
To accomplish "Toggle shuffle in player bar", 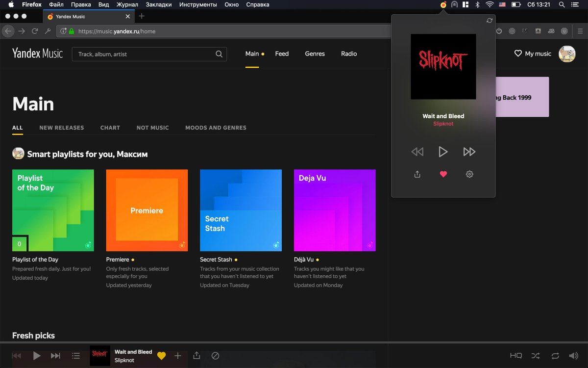I will coord(536,356).
